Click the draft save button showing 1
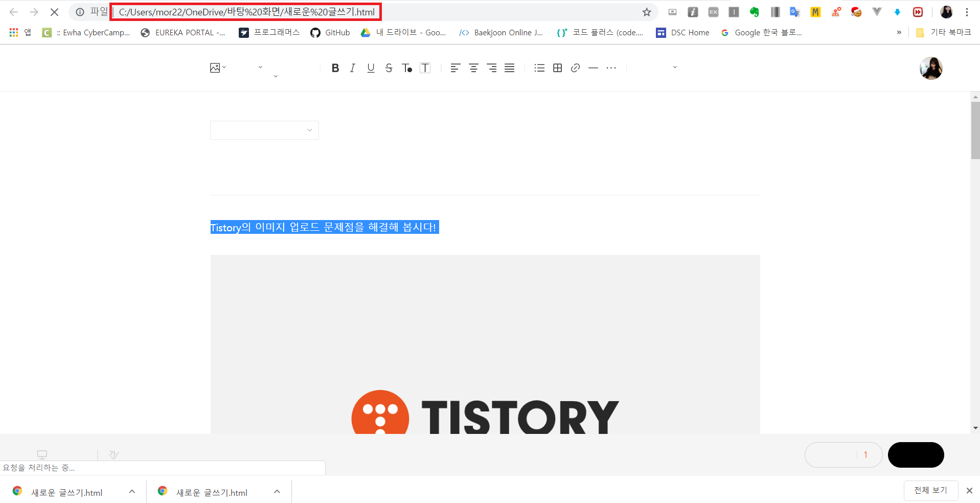The height and width of the screenshot is (503, 980). click(x=844, y=455)
